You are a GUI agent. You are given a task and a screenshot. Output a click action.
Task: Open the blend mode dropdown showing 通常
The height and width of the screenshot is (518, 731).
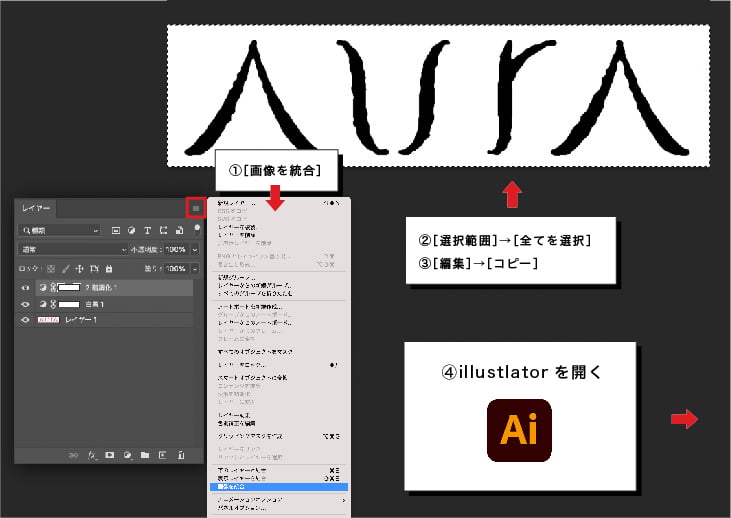72,249
